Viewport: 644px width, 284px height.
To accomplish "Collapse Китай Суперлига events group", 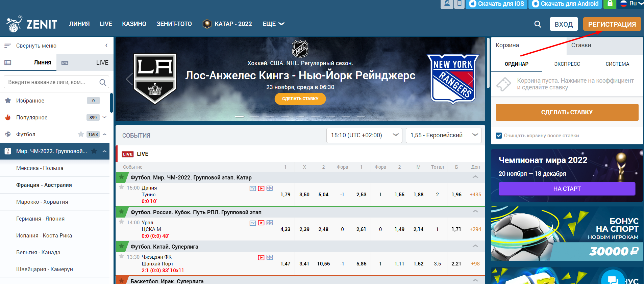I will click(475, 246).
